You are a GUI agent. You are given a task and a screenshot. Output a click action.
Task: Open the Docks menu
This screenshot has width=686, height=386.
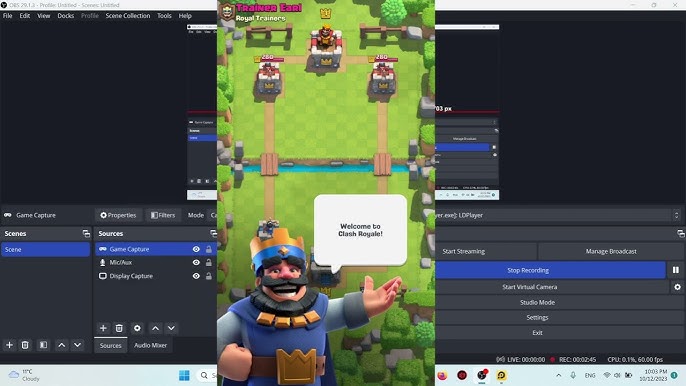pos(66,15)
